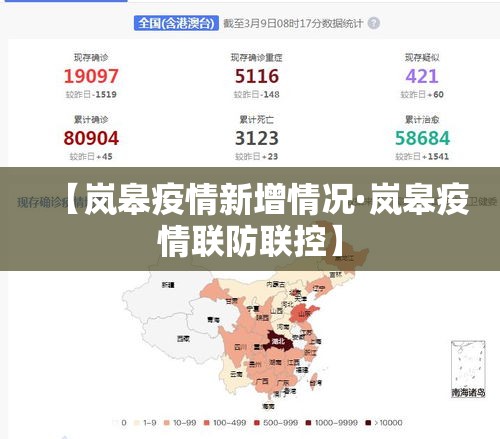Click the 累计死亡 value 3123
The height and width of the screenshot is (439, 500).
257,138
